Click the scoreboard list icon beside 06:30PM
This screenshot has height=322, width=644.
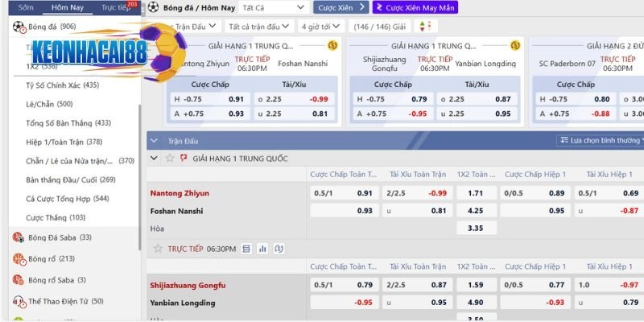coord(246,249)
